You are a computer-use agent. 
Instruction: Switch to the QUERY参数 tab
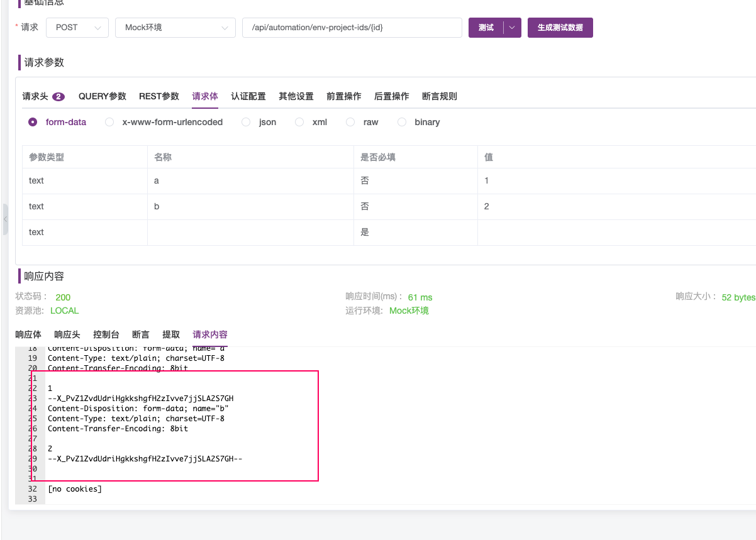click(x=102, y=96)
